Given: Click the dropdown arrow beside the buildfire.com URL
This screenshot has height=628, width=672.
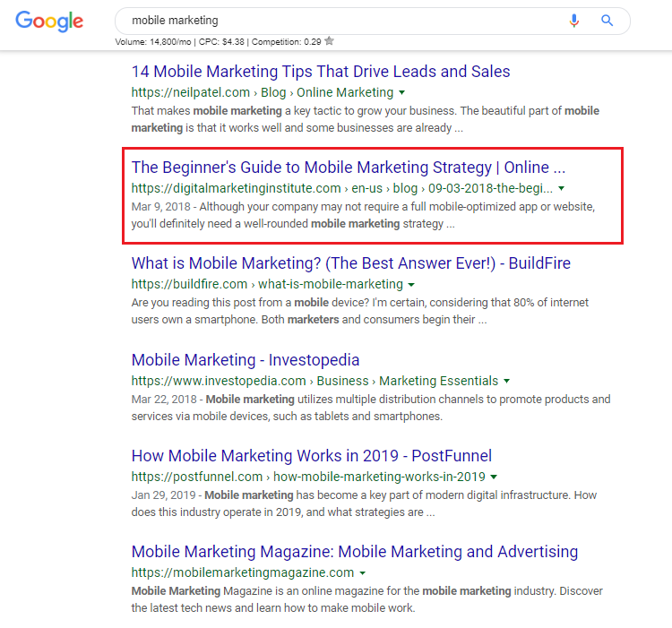Looking at the screenshot, I should 411,285.
